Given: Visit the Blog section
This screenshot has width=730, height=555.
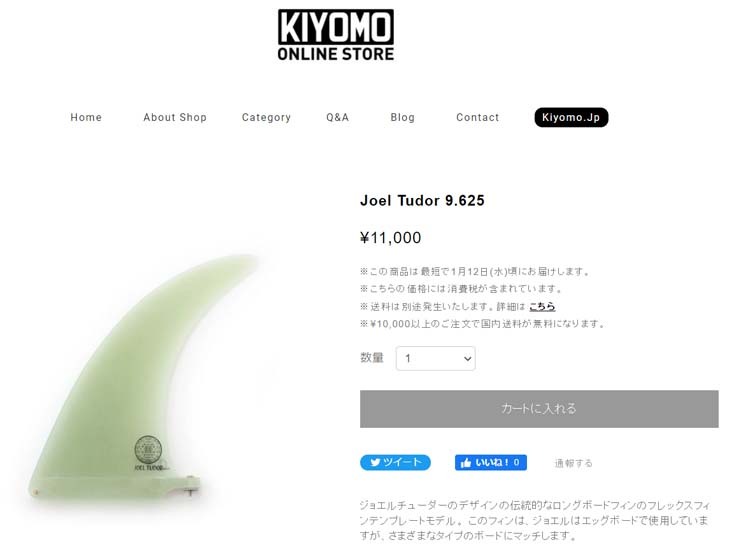Looking at the screenshot, I should (403, 117).
